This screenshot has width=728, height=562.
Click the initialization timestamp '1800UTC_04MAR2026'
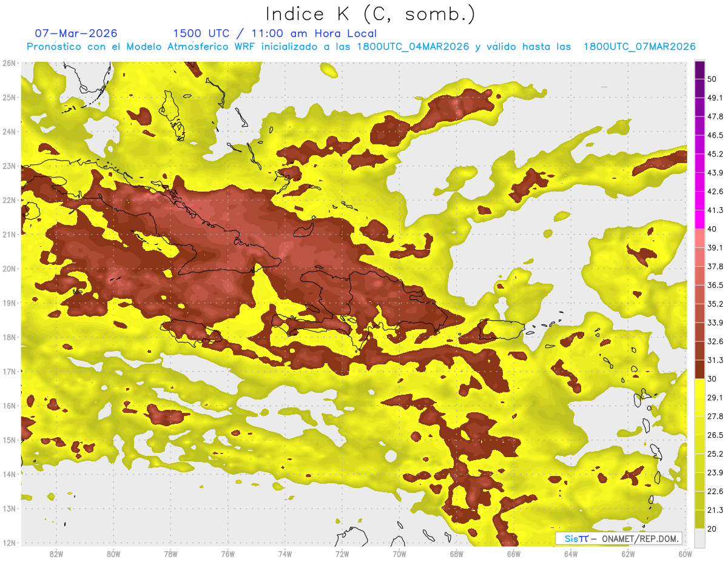pyautogui.click(x=413, y=47)
